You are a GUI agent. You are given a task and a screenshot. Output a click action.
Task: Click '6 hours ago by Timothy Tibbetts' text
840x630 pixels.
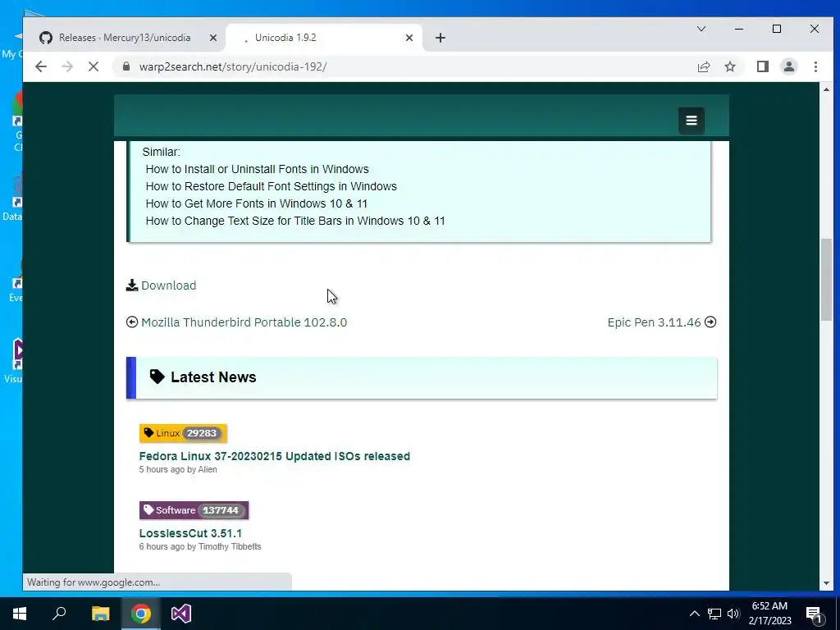(200, 547)
